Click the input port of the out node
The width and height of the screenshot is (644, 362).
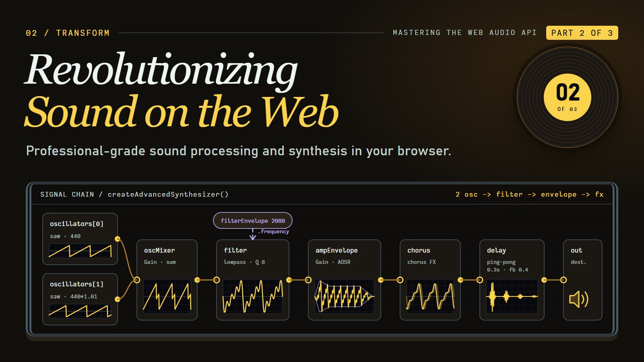coord(563,280)
